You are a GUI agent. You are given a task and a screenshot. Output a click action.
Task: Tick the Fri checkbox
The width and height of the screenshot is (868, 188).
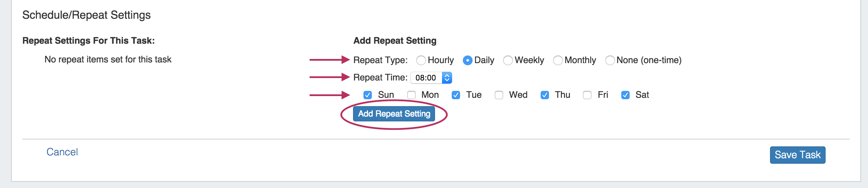[587, 95]
